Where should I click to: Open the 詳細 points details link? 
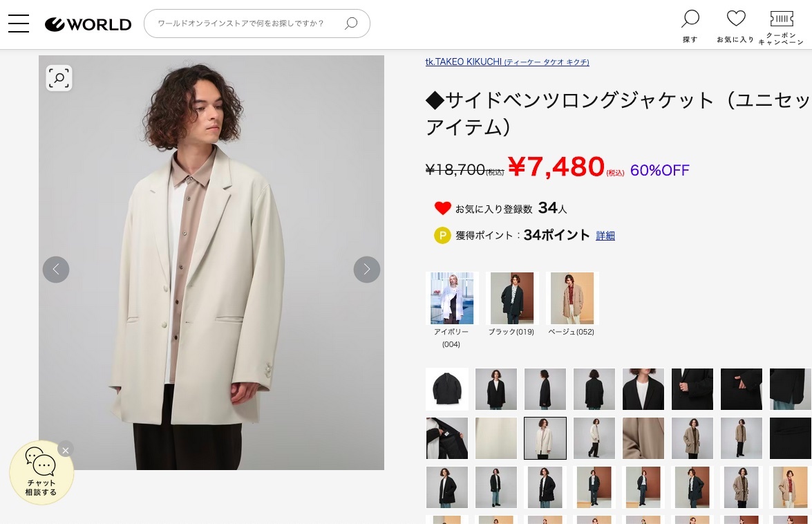coord(605,236)
